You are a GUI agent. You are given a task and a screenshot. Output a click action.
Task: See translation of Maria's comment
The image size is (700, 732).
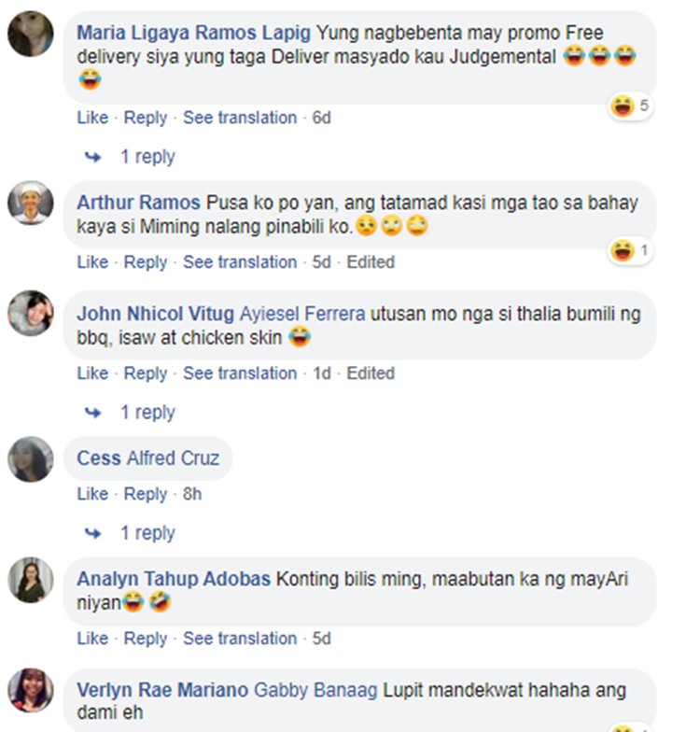(x=240, y=118)
